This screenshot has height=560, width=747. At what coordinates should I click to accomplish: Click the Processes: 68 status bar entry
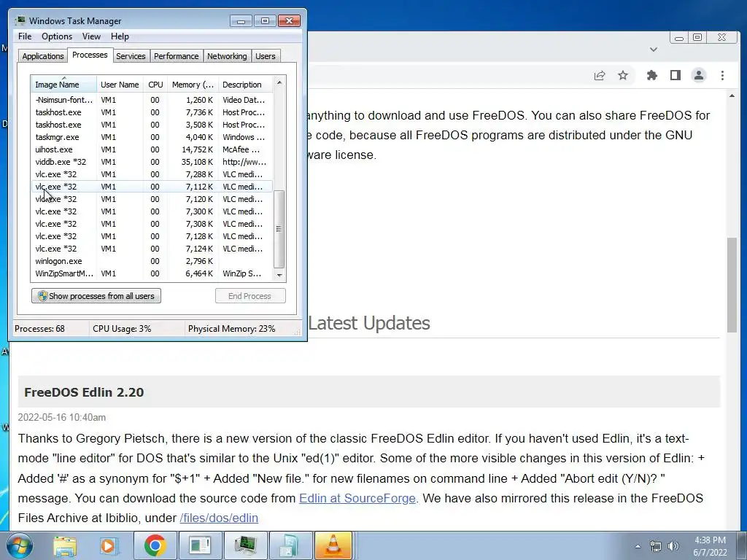[40, 329]
